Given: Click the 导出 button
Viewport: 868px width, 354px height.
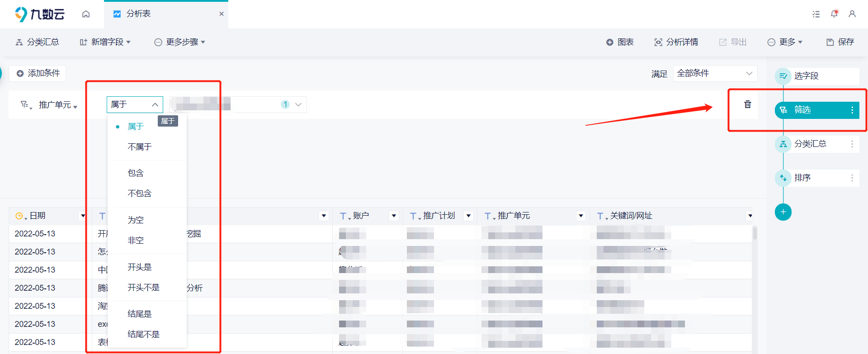Looking at the screenshot, I should coord(733,42).
